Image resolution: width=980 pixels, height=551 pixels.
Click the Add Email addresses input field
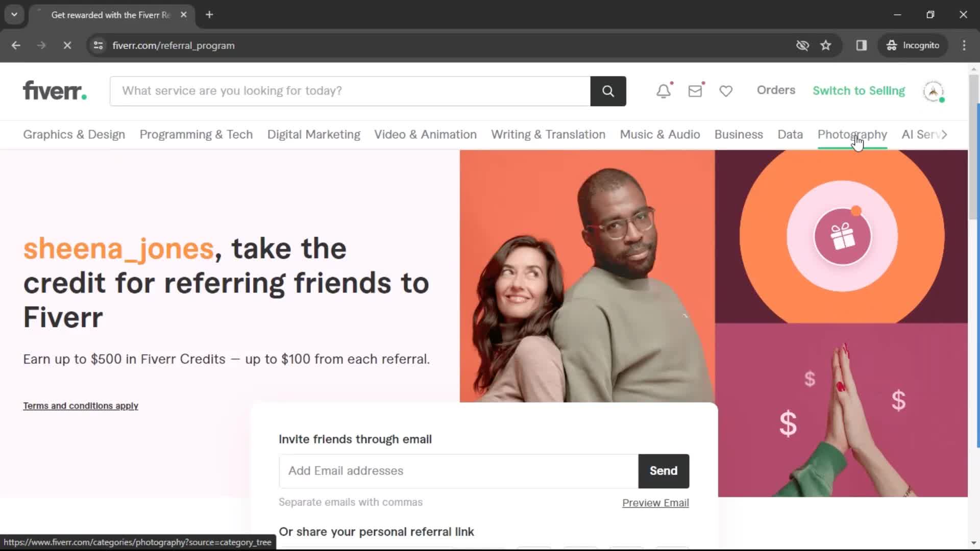458,471
